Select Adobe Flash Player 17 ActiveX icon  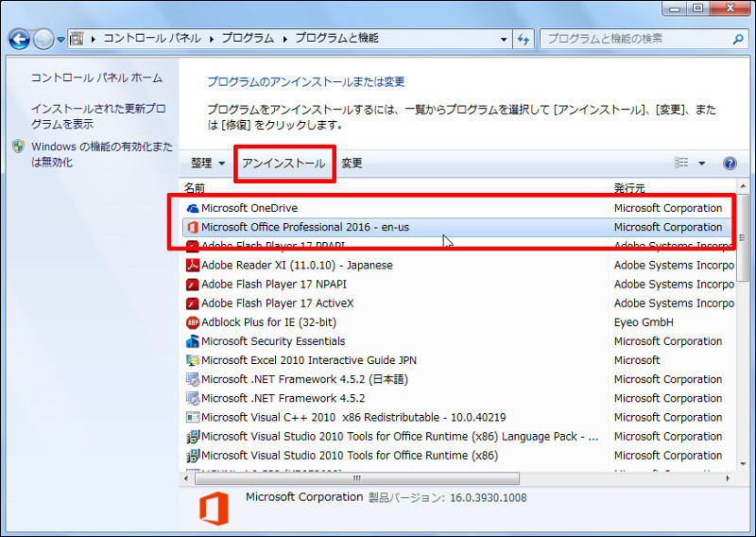pos(193,303)
